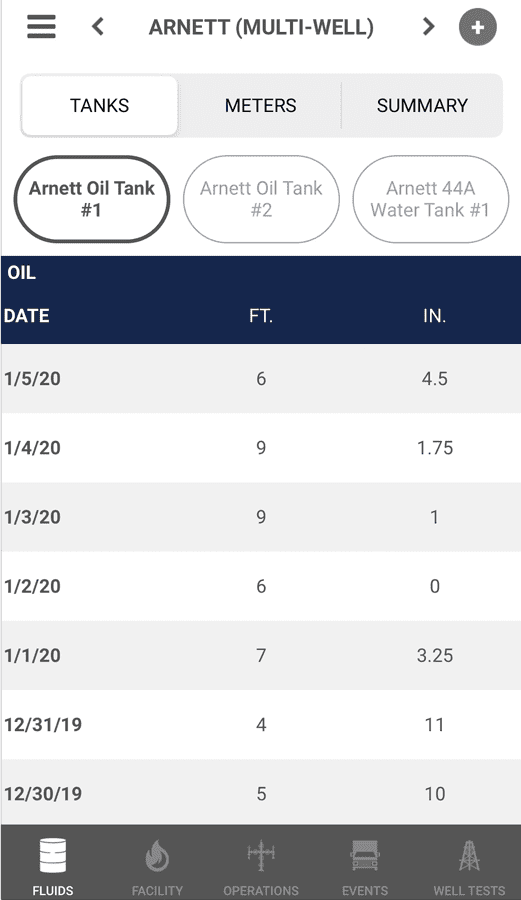This screenshot has height=900, width=521.
Task: Select Arnett Oil Tank #2 pill
Action: tap(261, 199)
